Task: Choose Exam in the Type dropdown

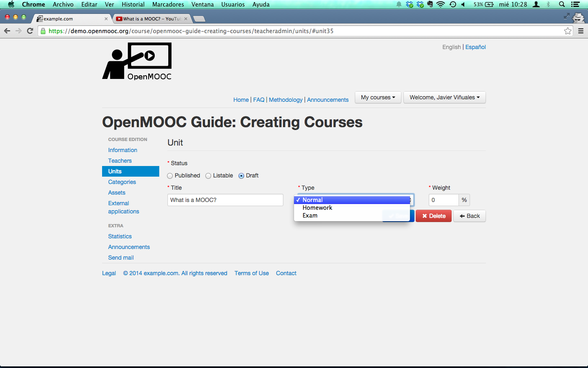Action: tap(352, 215)
